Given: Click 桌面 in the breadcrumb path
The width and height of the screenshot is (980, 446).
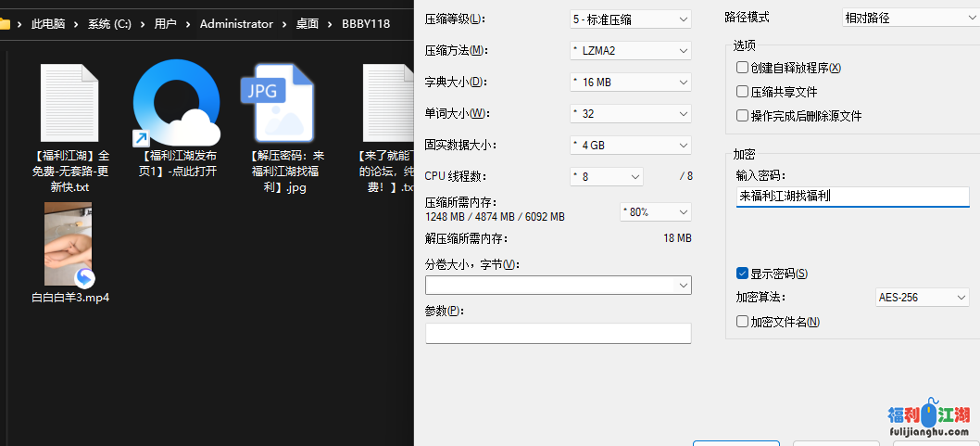Looking at the screenshot, I should 307,24.
